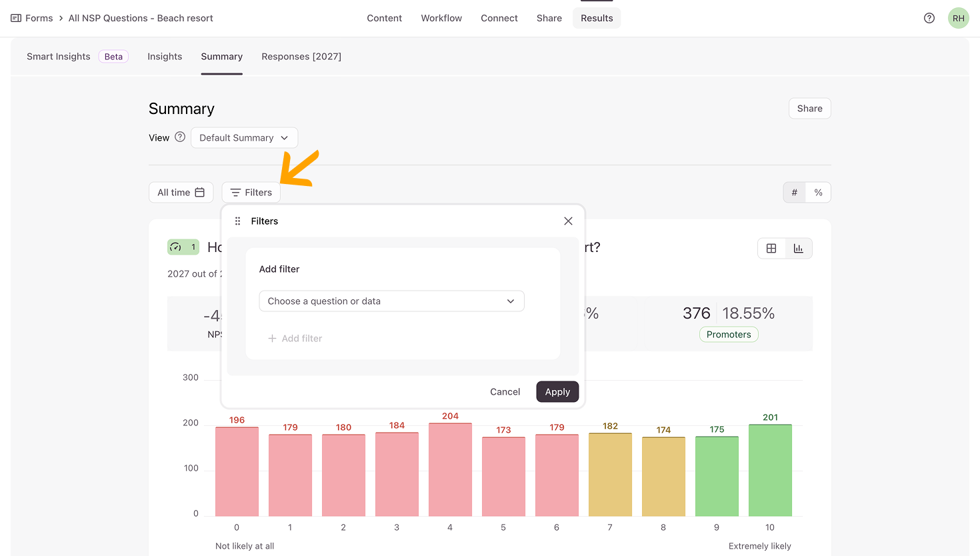Grab the Filters panel drag handle

[x=238, y=221]
